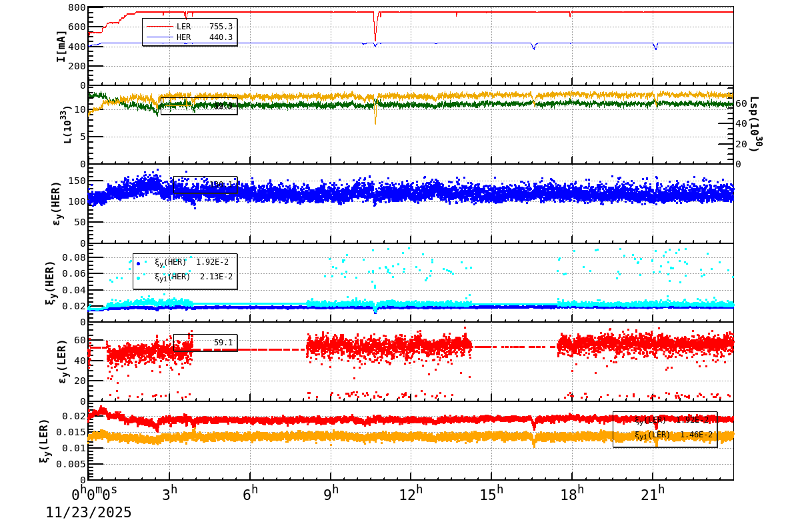
Task: Click the 18h time tick label
Action: tap(571, 492)
